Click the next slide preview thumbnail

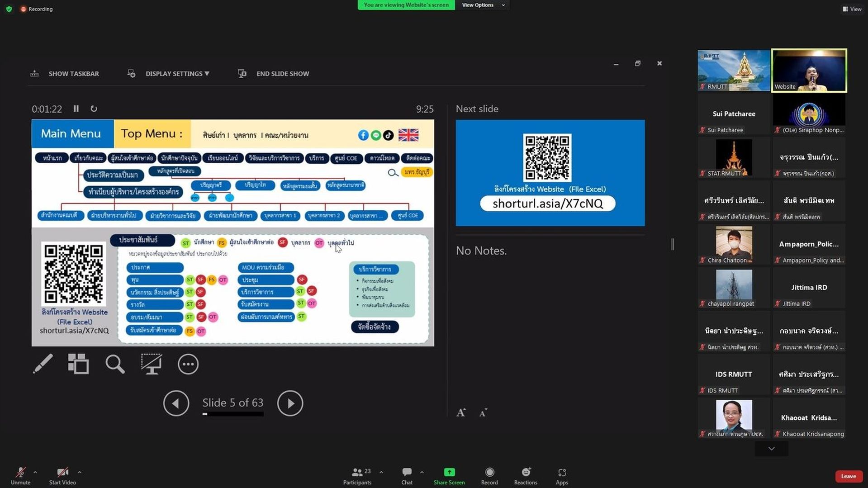coord(550,173)
